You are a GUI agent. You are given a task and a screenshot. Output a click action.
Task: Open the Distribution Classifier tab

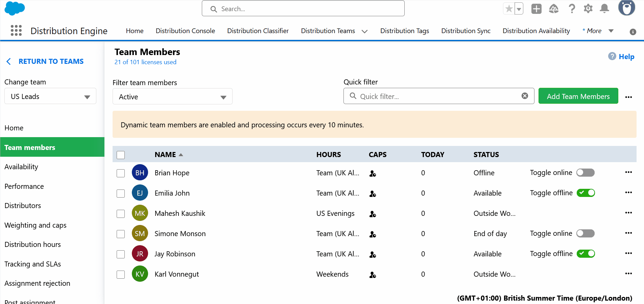[x=258, y=31]
